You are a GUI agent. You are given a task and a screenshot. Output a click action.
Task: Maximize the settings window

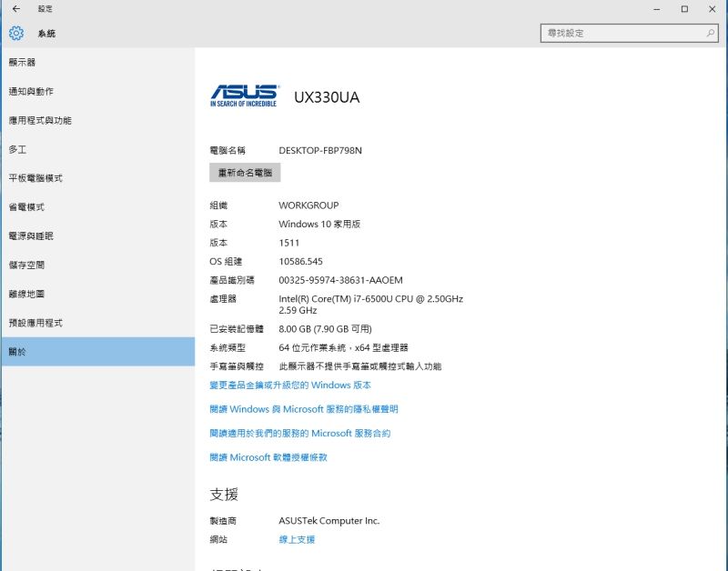(x=684, y=9)
